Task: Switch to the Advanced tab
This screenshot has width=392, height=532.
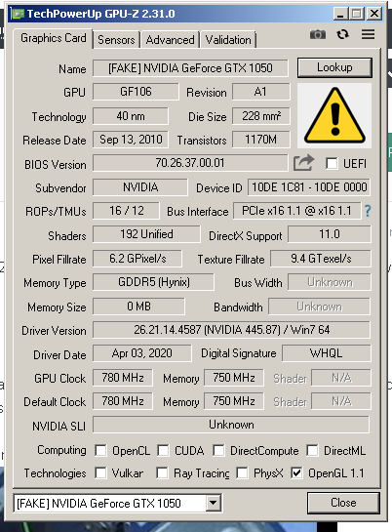Action: (170, 40)
